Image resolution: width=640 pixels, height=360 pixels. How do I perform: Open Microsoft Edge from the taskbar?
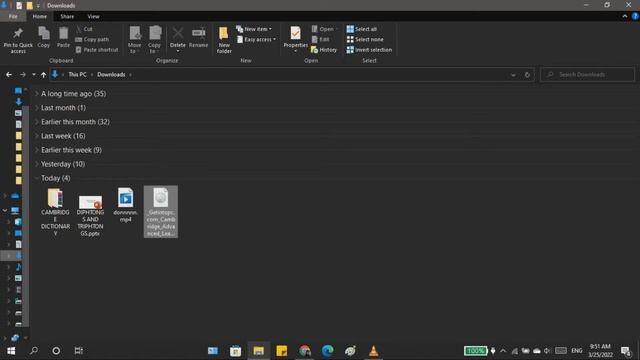(327, 351)
